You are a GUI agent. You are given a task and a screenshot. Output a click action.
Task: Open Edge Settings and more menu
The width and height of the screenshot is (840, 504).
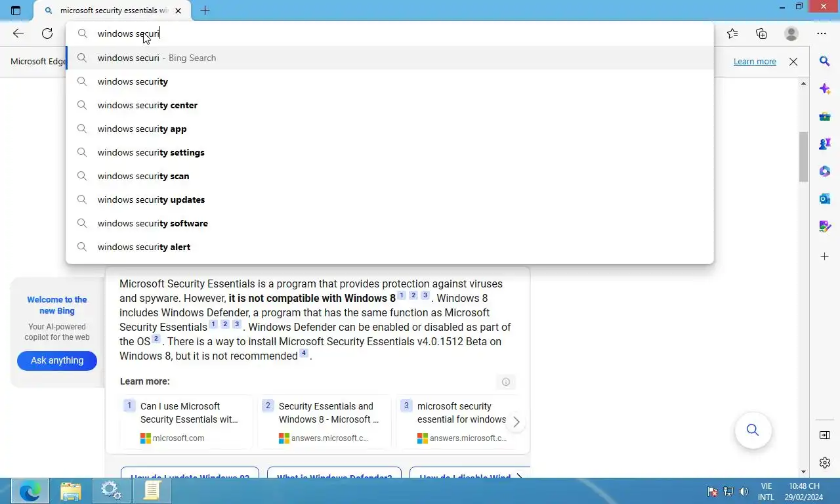pyautogui.click(x=822, y=33)
